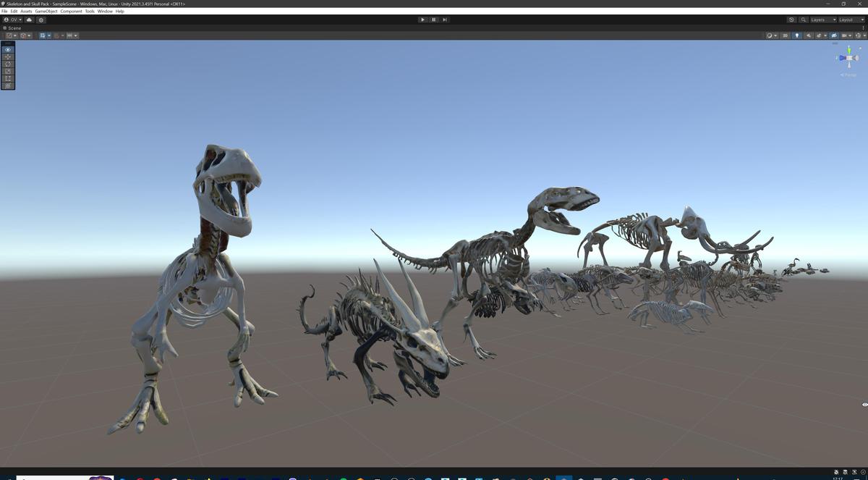Click the Persp scene gizmo

pyautogui.click(x=848, y=73)
